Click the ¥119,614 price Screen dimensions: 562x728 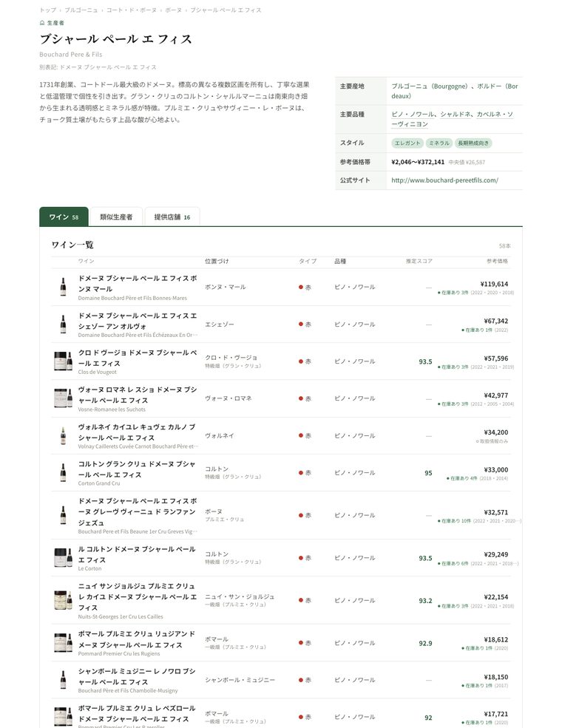(494, 284)
